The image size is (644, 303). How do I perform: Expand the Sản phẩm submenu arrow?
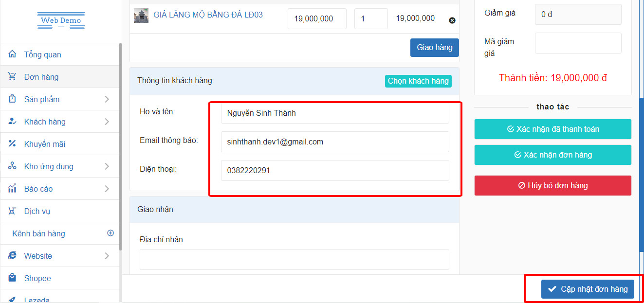107,99
